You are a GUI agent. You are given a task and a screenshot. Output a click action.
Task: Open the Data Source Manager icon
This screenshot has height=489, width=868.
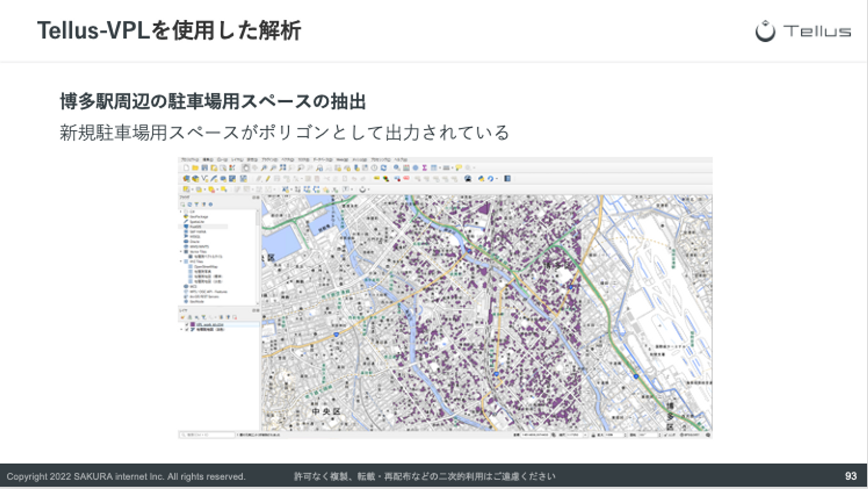[x=186, y=178]
